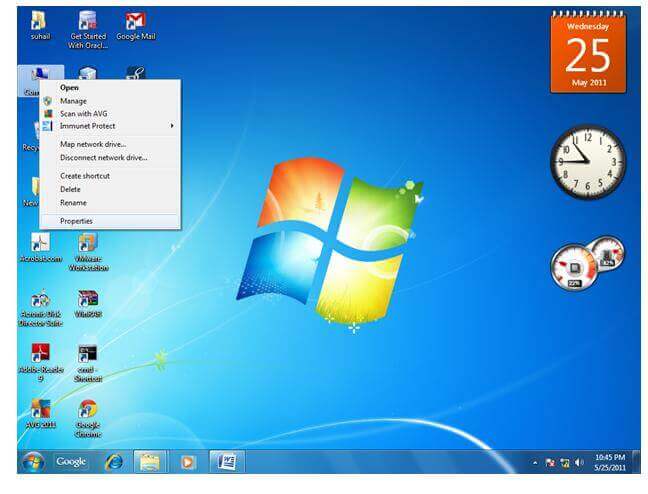Screen dimensions: 648x494
Task: Select VMware Workstation desktop icon
Action: click(87, 243)
